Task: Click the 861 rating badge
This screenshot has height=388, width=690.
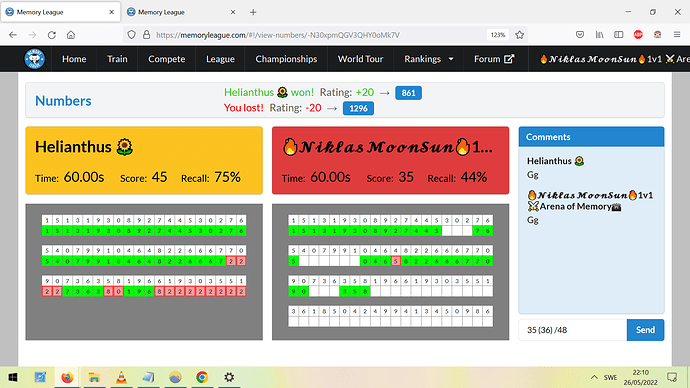Action: pos(408,93)
